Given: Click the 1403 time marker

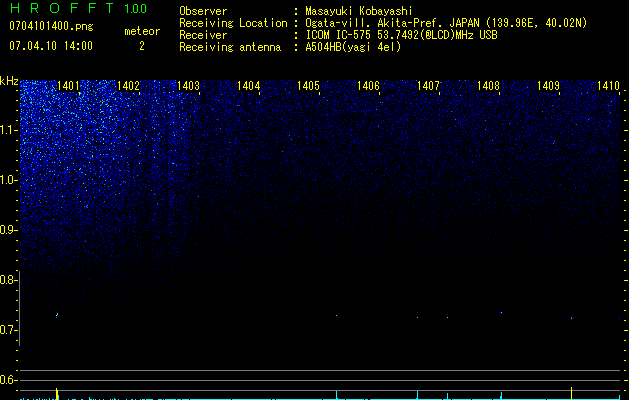Looking at the screenshot, I should point(189,85).
